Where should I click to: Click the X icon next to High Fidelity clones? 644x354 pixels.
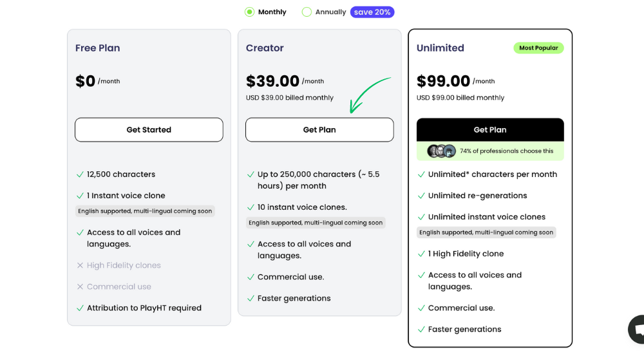tap(80, 265)
